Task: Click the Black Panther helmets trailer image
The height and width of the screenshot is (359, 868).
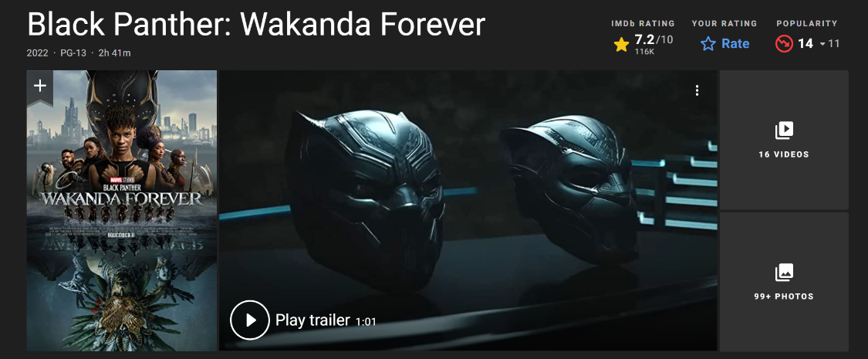Action: point(468,211)
